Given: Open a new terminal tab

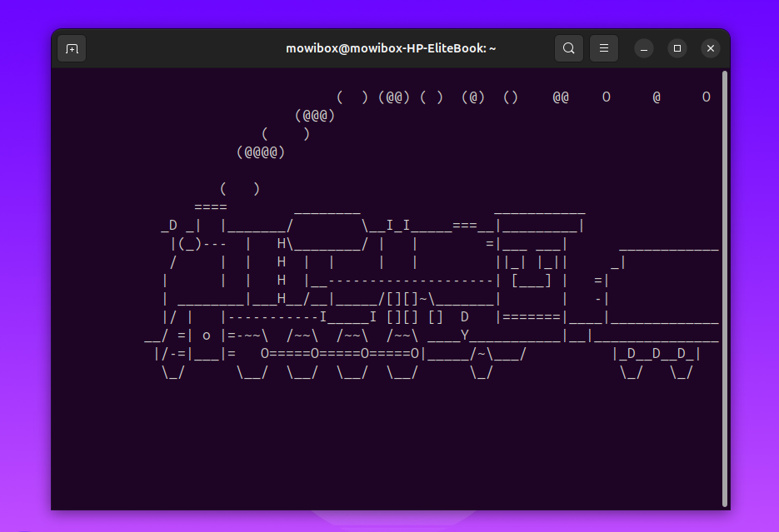Looking at the screenshot, I should coord(72,48).
